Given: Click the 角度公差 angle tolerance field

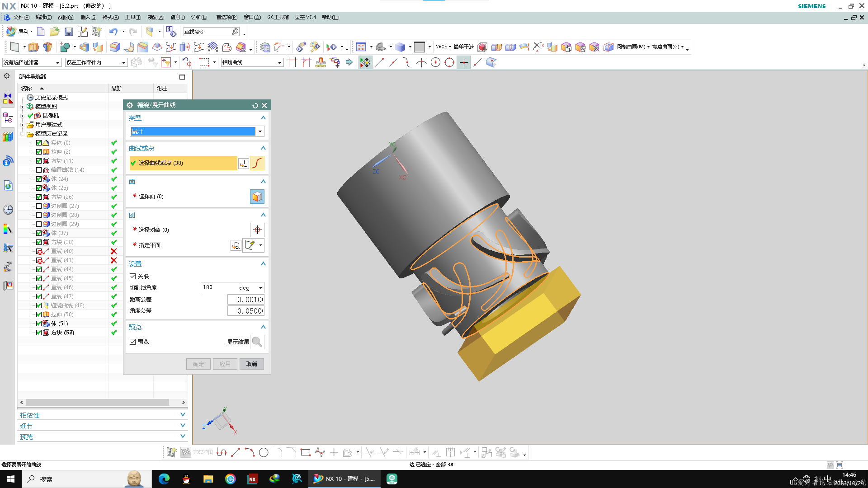Looking at the screenshot, I should [245, 311].
